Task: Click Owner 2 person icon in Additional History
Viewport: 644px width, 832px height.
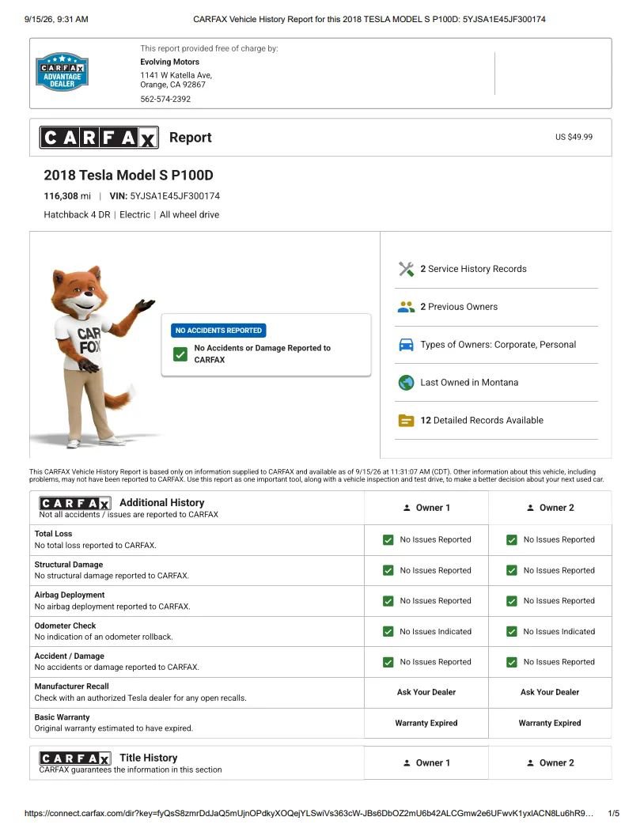Action: click(530, 508)
